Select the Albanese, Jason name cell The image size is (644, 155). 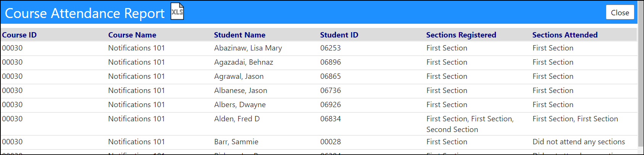pos(240,91)
